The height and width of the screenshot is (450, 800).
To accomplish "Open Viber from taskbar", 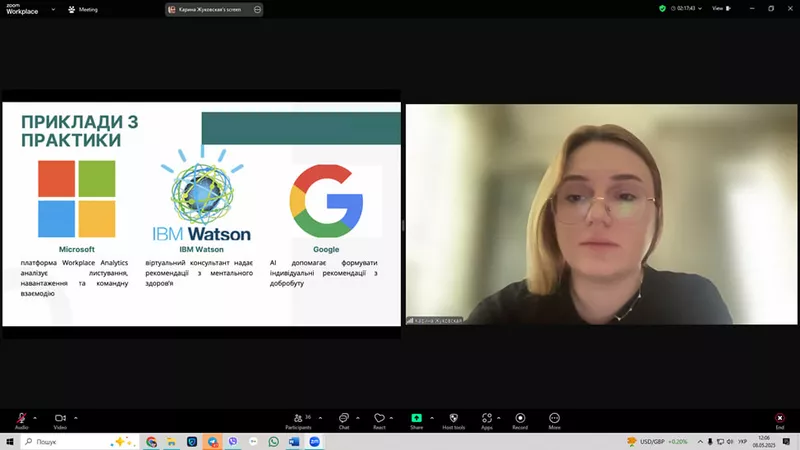I will (x=233, y=442).
